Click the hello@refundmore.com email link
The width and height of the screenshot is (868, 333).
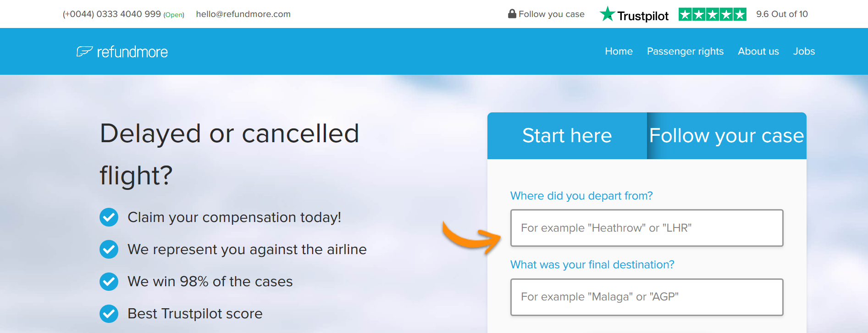click(x=243, y=14)
